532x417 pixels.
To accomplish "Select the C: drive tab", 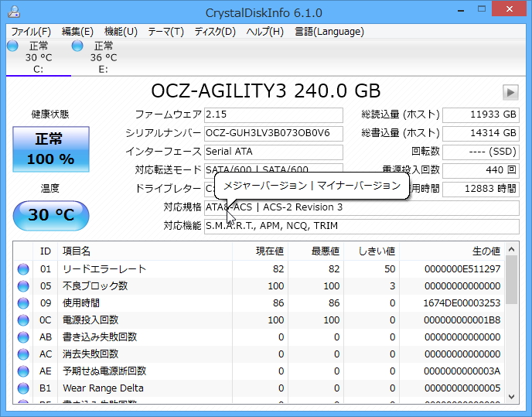I will coord(39,57).
